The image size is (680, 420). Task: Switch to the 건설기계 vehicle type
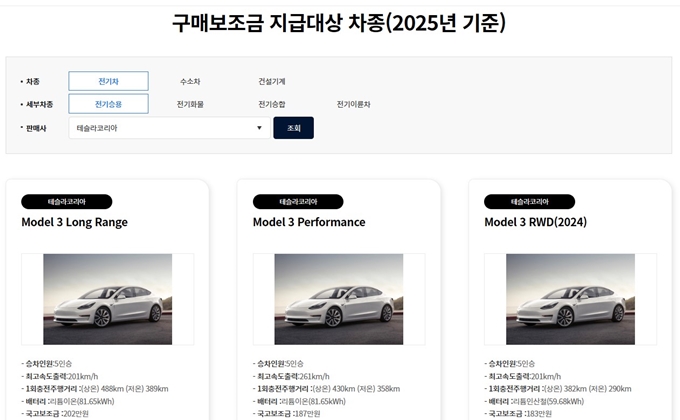[271, 81]
